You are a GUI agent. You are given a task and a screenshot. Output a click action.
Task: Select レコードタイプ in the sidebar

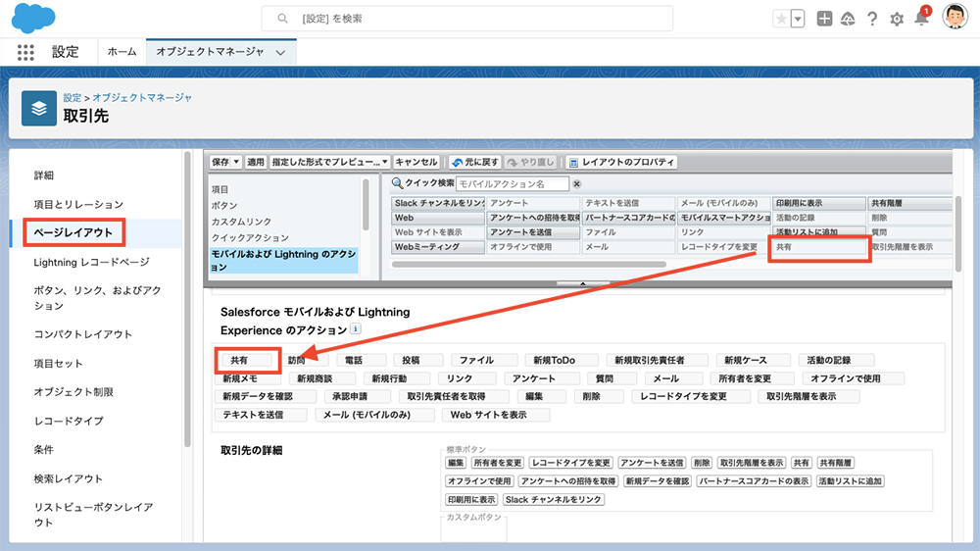click(69, 421)
